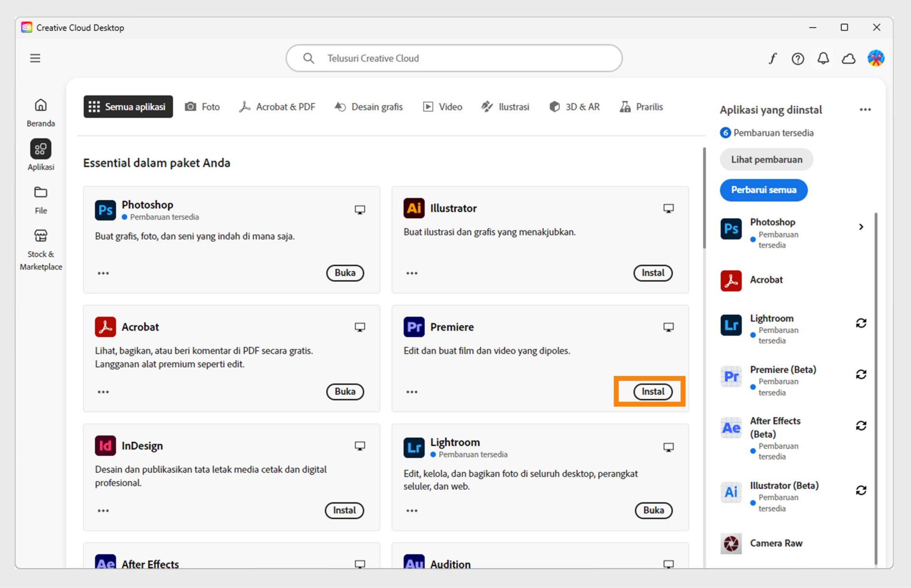Open File section in sidebar
This screenshot has height=588, width=911.
(x=41, y=200)
